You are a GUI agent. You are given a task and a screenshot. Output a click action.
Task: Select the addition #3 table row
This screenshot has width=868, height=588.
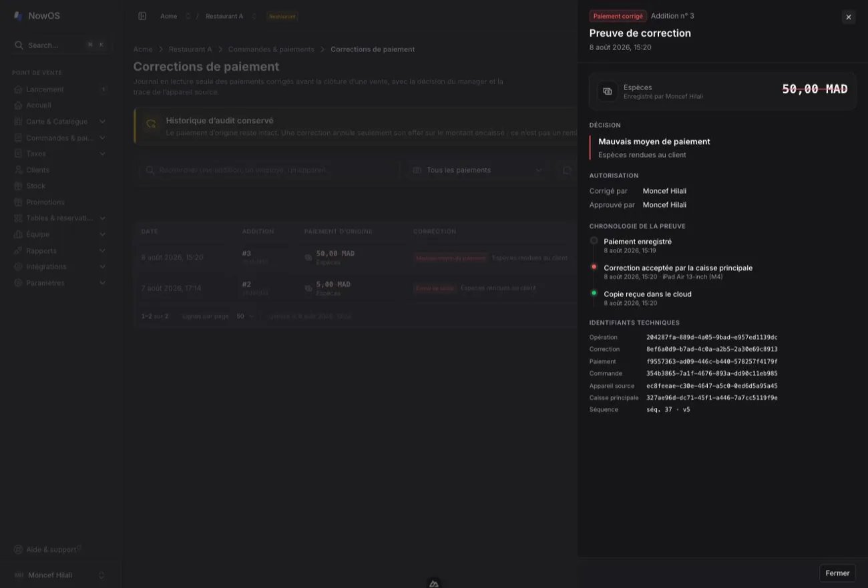tap(355, 258)
